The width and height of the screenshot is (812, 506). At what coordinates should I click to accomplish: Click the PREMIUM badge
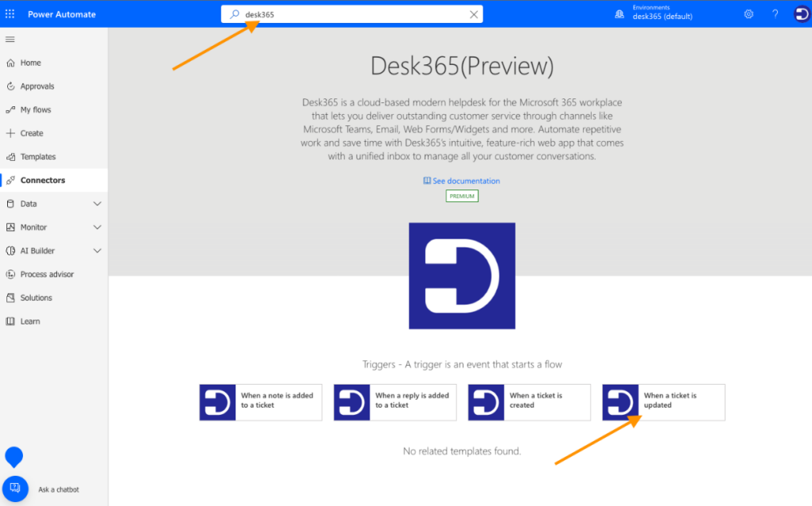point(462,196)
